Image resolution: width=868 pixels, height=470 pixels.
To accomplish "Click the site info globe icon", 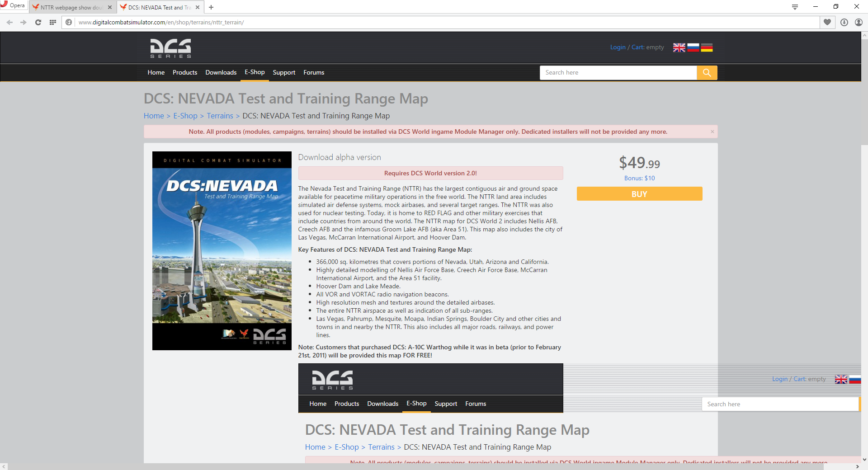I will pos(69,22).
